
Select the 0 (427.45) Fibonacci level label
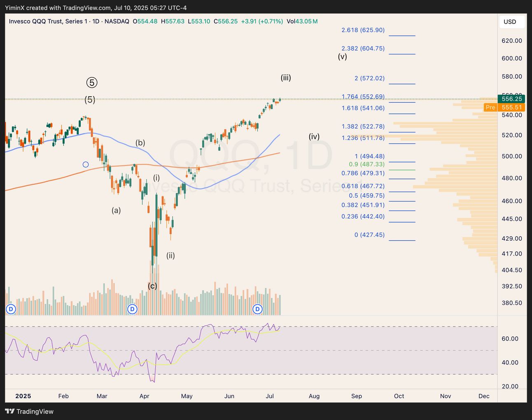369,235
